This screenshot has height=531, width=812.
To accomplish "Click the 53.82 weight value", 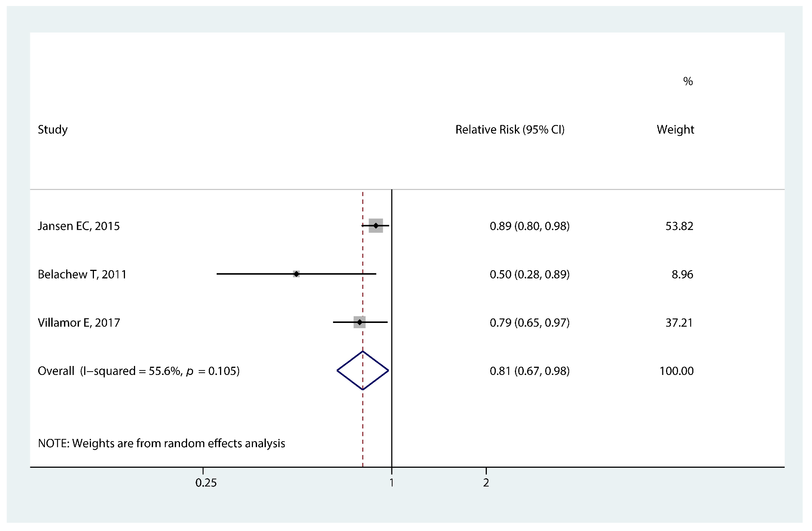I will point(679,226).
